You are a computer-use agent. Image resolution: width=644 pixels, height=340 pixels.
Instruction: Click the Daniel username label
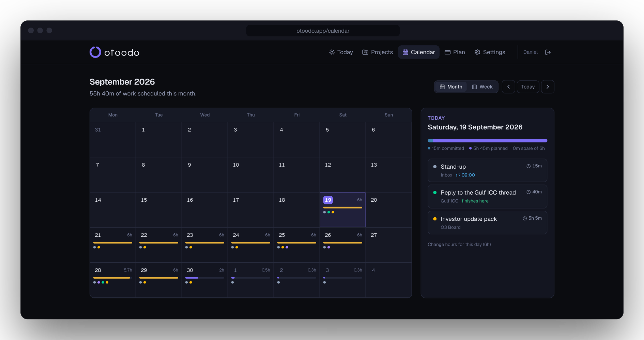pos(530,52)
